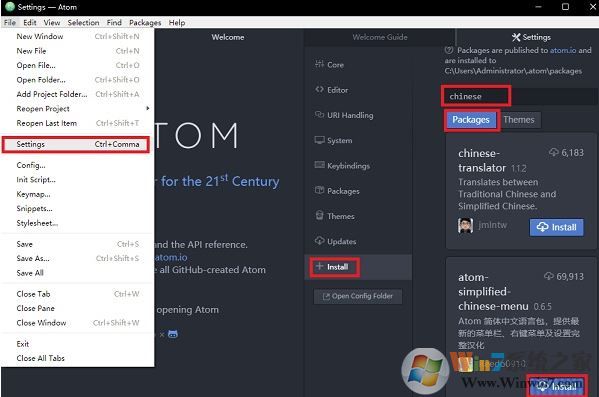Click the System monitor icon

pos(319,140)
